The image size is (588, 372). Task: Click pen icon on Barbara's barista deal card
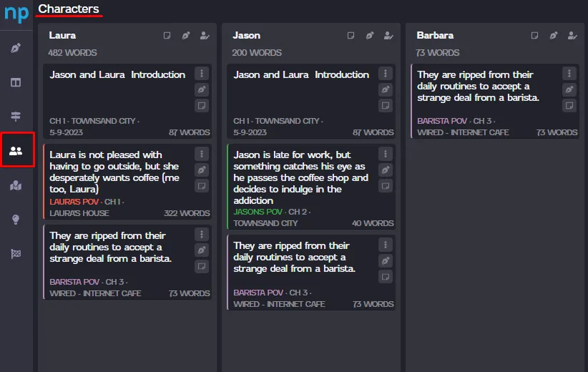(x=569, y=89)
